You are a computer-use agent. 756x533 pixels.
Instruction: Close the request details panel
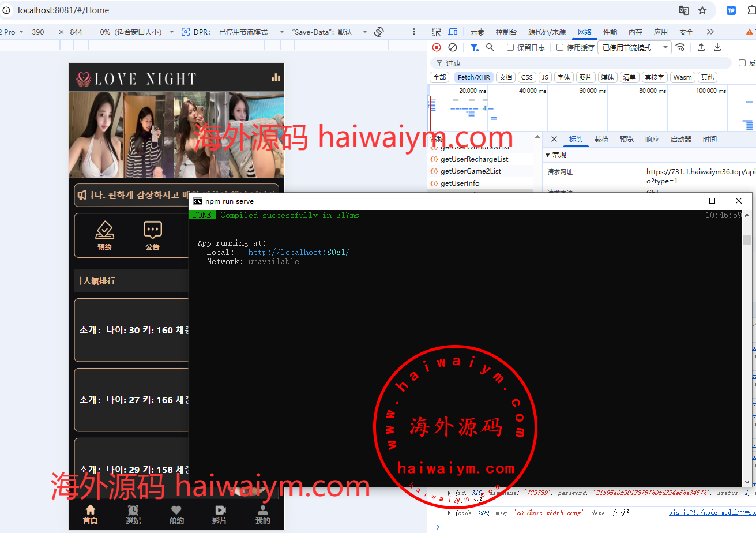(x=554, y=140)
